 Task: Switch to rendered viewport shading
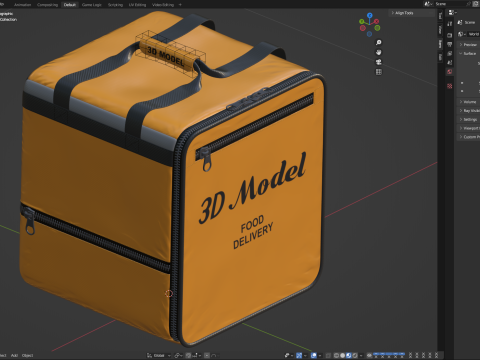[355, 355]
